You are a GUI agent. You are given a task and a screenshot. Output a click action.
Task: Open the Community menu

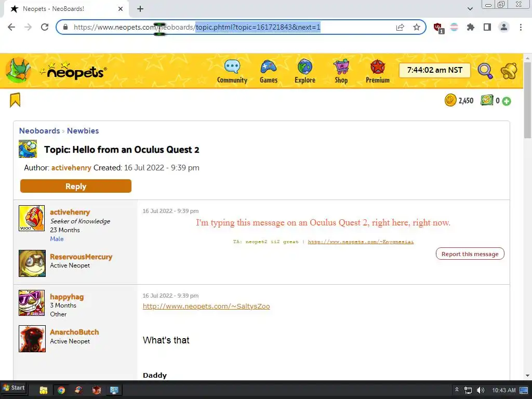pyautogui.click(x=232, y=72)
